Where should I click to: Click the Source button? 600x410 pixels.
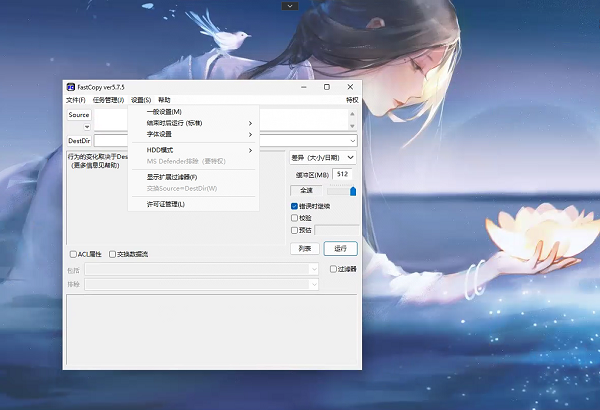79,115
